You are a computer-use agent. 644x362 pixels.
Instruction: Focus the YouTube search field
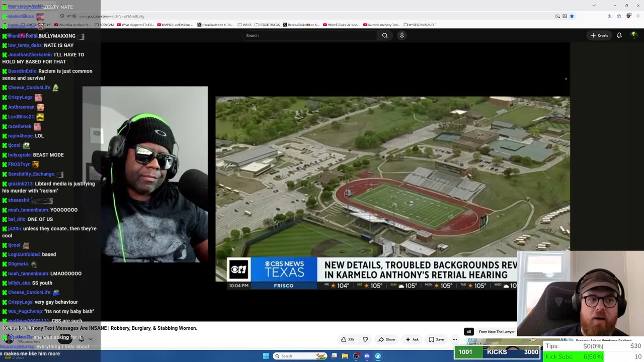tap(309, 35)
